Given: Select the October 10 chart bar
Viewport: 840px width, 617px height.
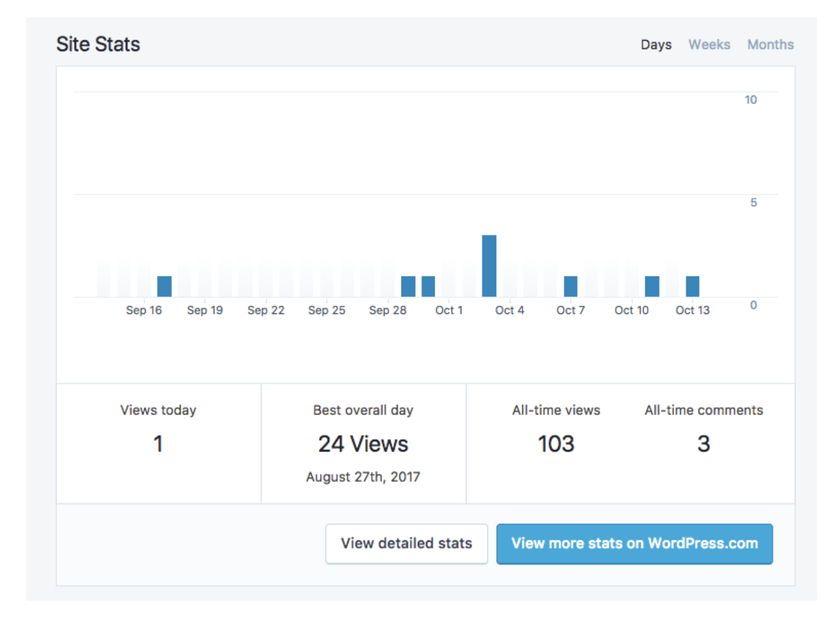Looking at the screenshot, I should pyautogui.click(x=652, y=285).
